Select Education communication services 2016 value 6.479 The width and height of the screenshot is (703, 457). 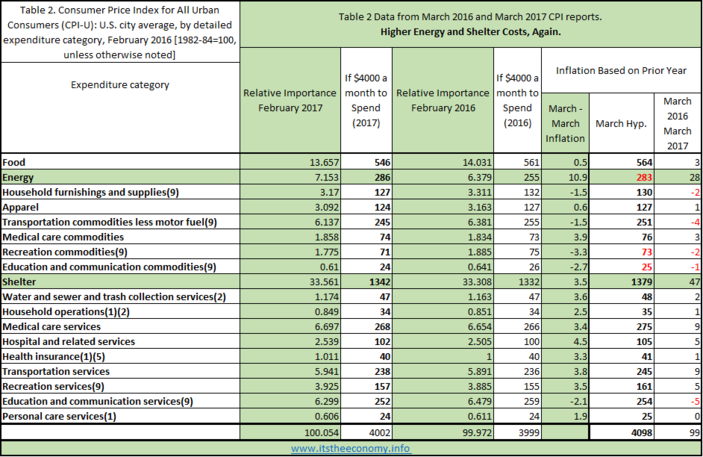479,401
